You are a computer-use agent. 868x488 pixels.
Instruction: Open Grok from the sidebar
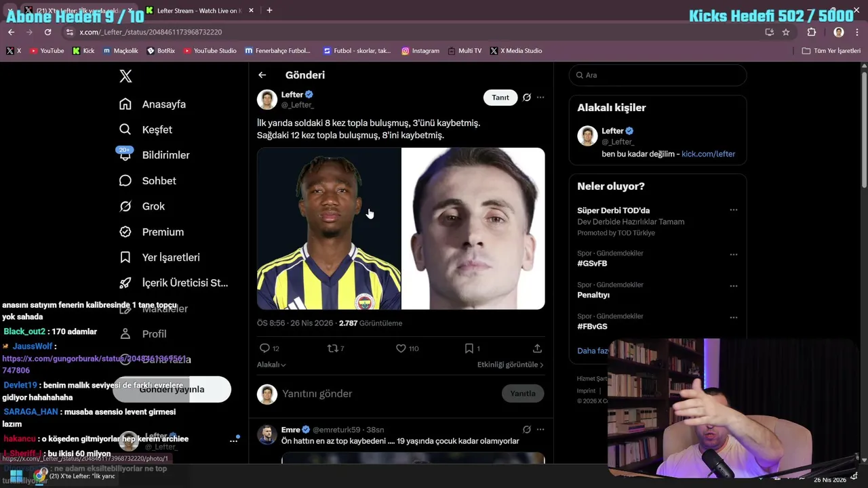[142, 206]
